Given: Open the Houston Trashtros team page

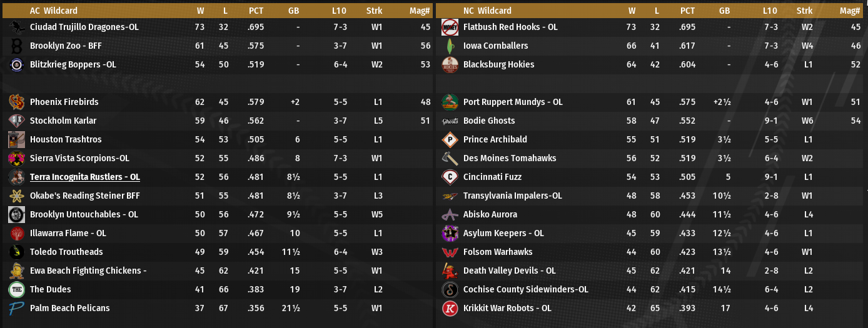Looking at the screenshot, I should pyautogui.click(x=66, y=139).
